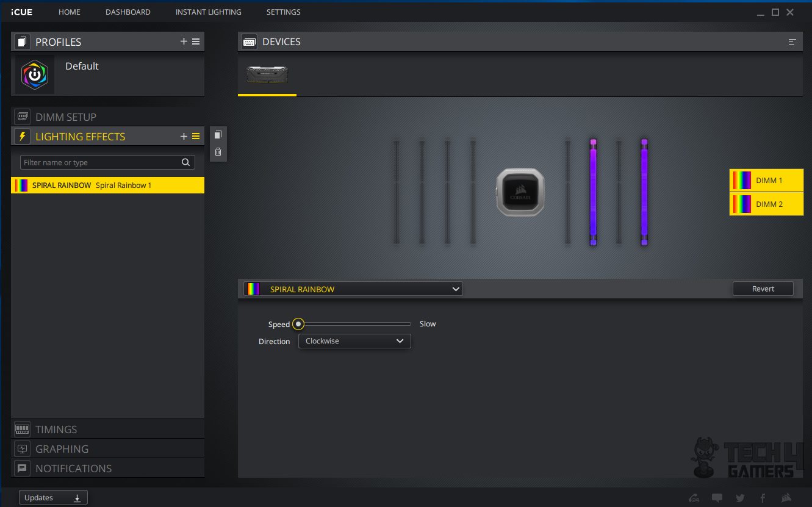Click the iCUE logo
This screenshot has width=812, height=507.
click(x=22, y=12)
